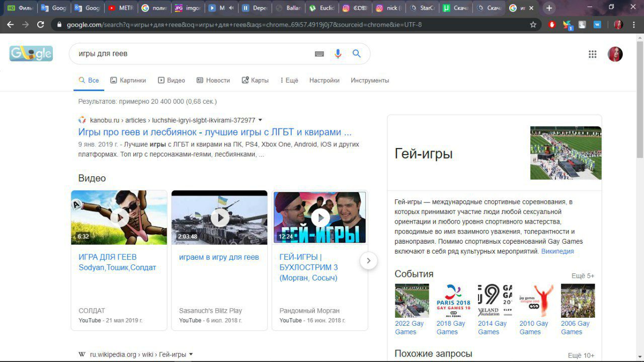644x362 pixels.
Task: Open a new browser tab
Action: 549,8
